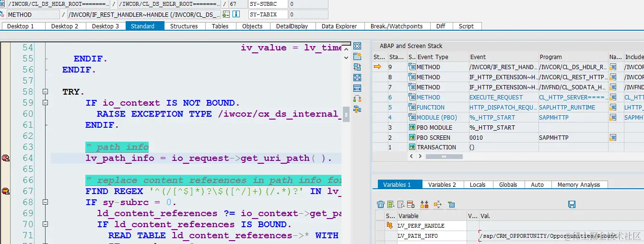Click navigation icon in stack row 9
The image size is (644, 244).
point(613,67)
